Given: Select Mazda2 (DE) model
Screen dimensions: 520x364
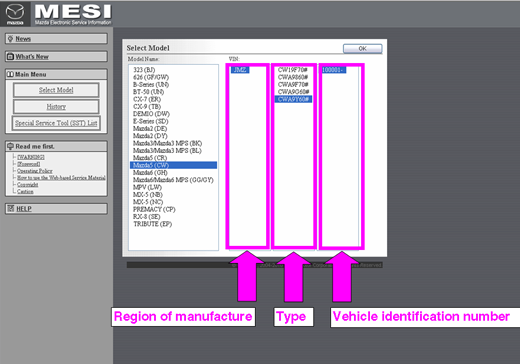Looking at the screenshot, I should tap(150, 128).
